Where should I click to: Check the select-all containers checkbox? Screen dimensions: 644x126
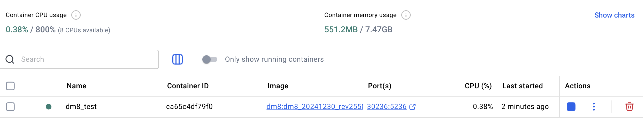coord(10,86)
